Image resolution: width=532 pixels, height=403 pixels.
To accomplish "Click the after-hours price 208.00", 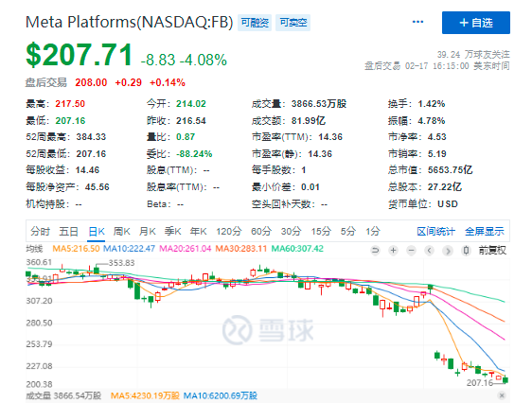I will 91,82.
